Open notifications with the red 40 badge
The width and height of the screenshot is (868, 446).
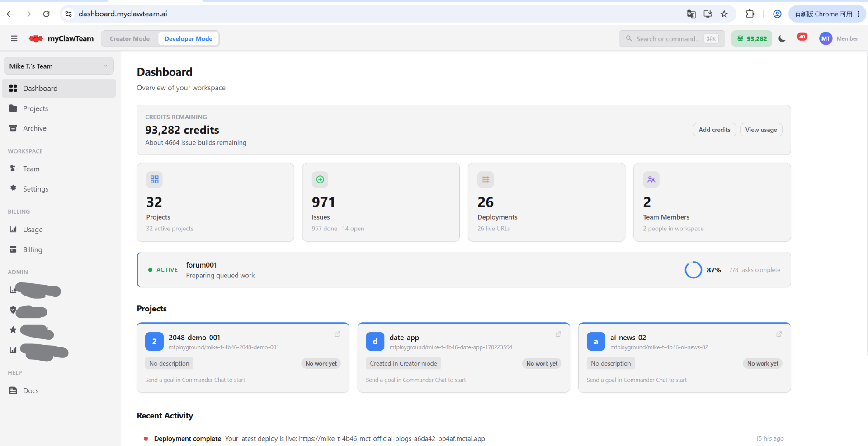(802, 37)
